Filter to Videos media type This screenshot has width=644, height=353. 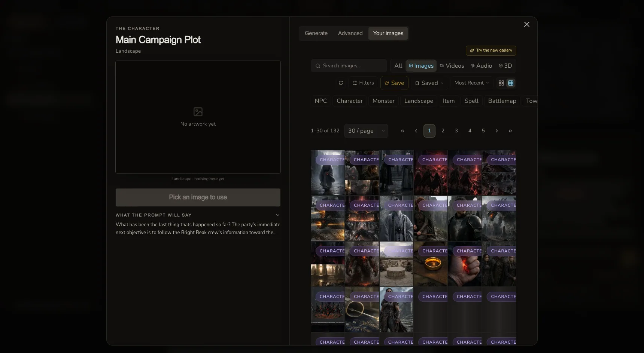pyautogui.click(x=452, y=66)
